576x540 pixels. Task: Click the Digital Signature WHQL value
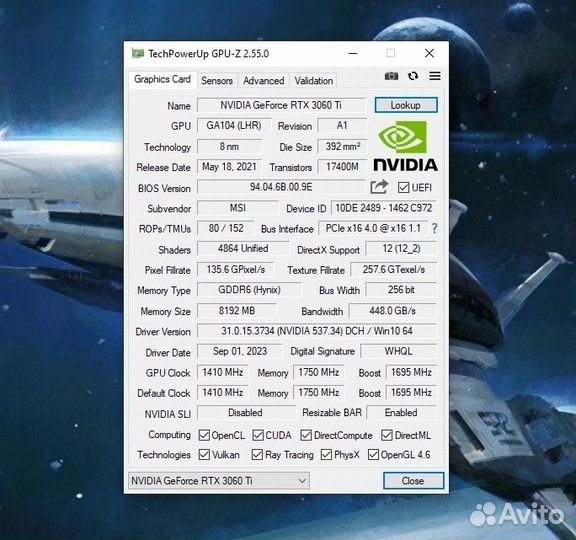point(399,352)
